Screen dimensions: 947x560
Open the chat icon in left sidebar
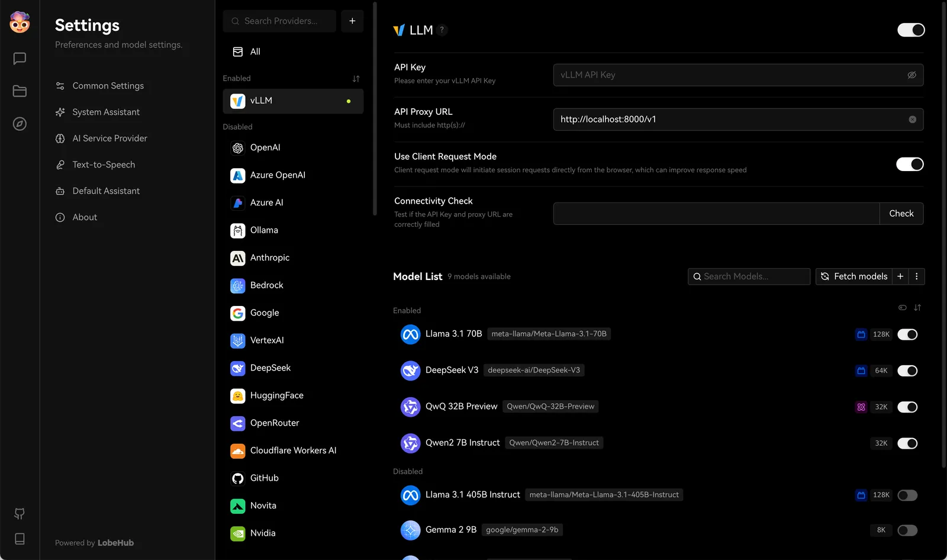click(x=20, y=59)
